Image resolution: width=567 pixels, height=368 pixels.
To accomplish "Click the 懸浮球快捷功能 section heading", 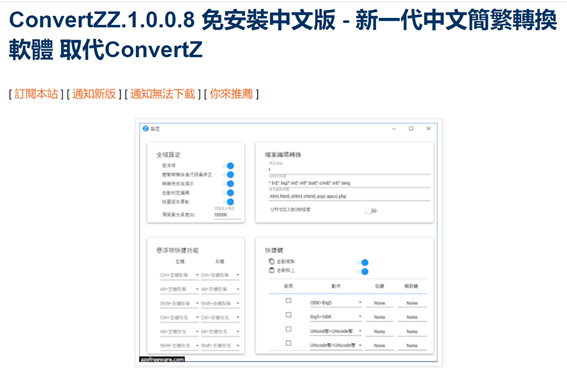I will click(178, 250).
